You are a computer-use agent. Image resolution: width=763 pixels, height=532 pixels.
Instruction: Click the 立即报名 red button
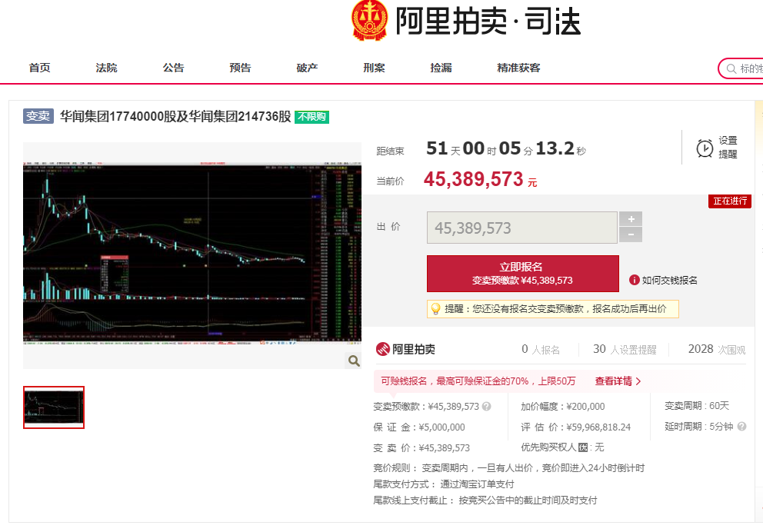pos(522,273)
